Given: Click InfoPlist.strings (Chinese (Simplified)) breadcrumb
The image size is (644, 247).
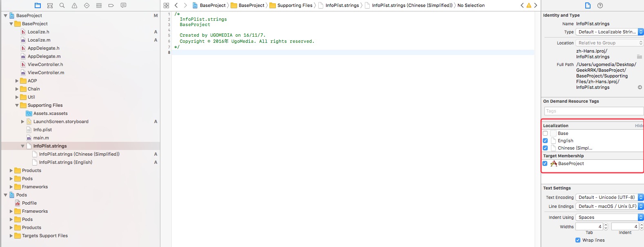Looking at the screenshot, I should coord(409,5).
